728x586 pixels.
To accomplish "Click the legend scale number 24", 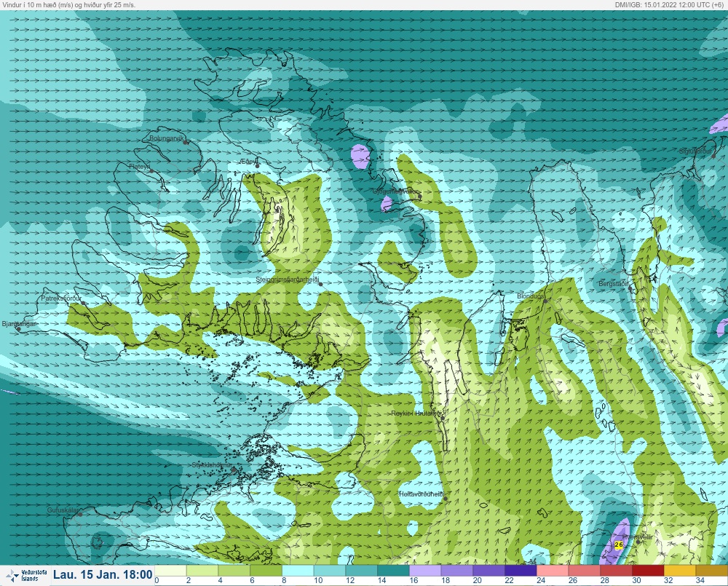I will [x=541, y=580].
